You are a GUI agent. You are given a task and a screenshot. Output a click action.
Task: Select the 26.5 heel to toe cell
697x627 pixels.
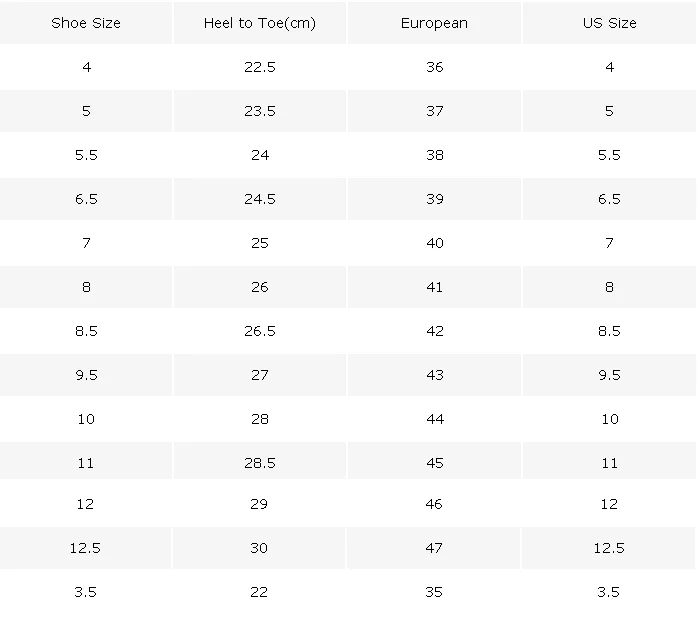[260, 331]
